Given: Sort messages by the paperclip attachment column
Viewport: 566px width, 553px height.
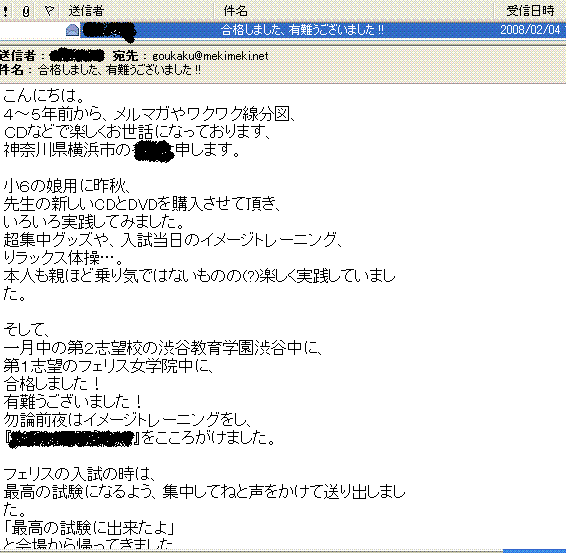Looking at the screenshot, I should point(26,11).
